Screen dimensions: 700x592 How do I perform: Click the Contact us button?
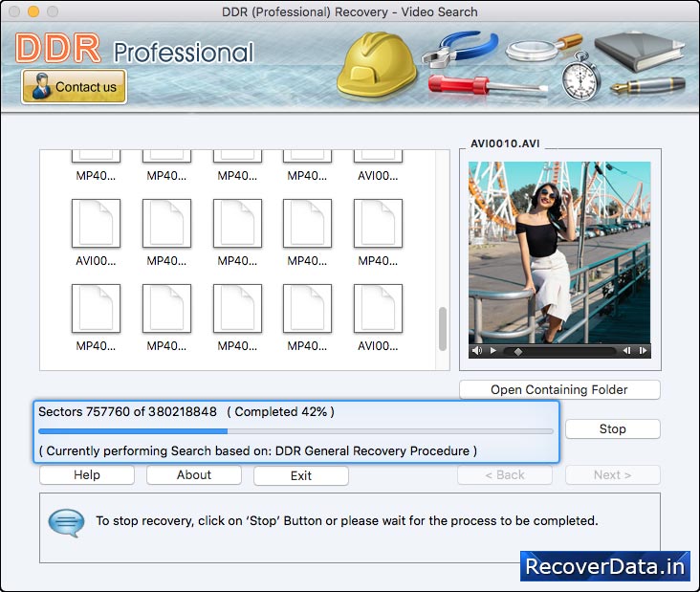[x=74, y=87]
